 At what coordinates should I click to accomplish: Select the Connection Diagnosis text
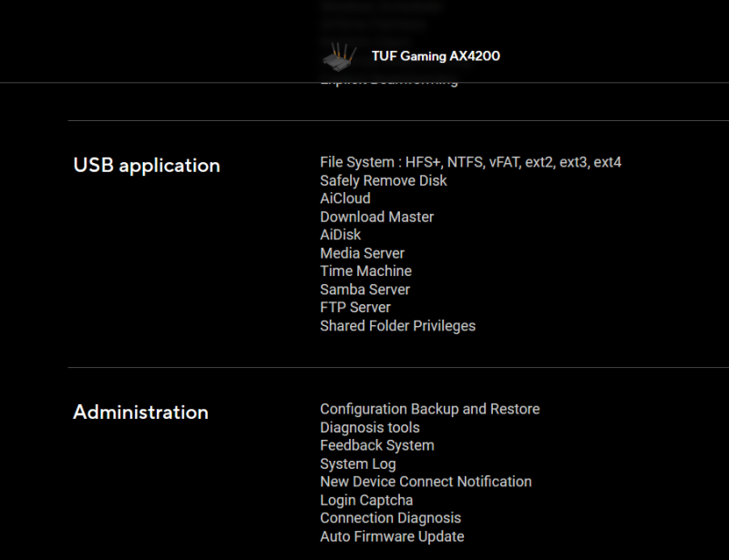[391, 518]
